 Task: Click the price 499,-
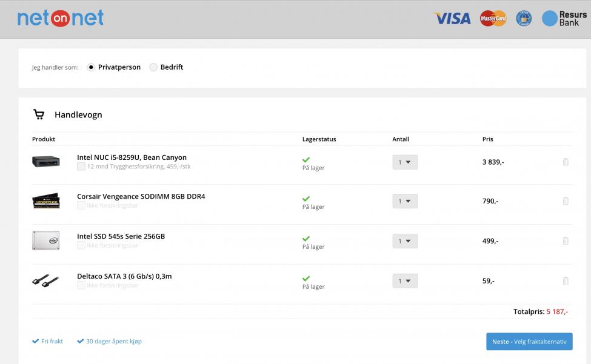pyautogui.click(x=490, y=241)
